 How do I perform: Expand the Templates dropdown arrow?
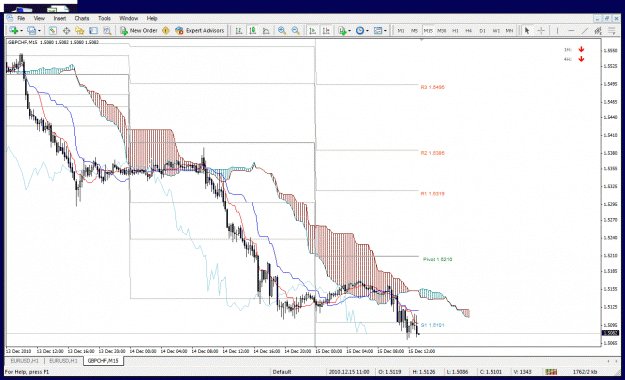tap(385, 31)
